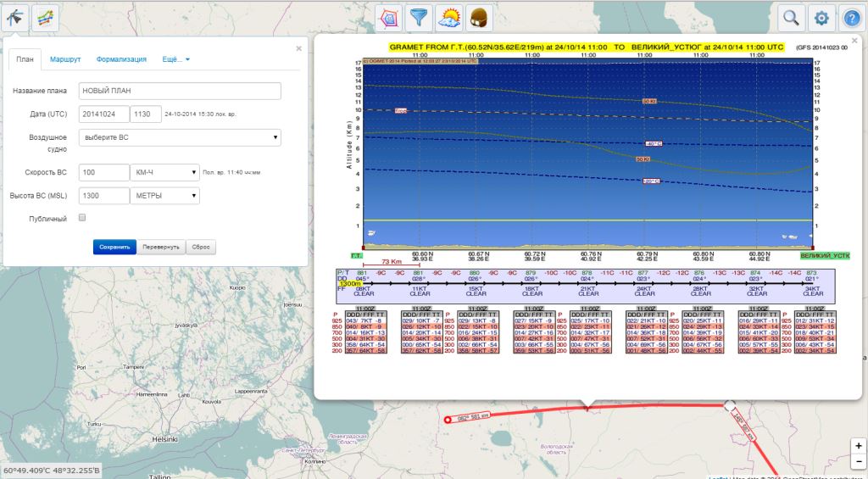Viewport: 868px width, 479px height.
Task: Click the airspace polygon icon
Action: coord(389,17)
